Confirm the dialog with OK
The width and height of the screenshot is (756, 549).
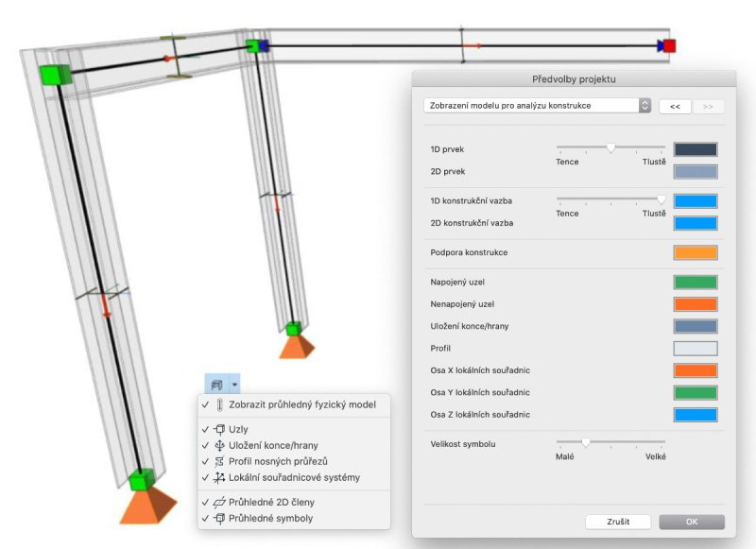click(x=692, y=522)
